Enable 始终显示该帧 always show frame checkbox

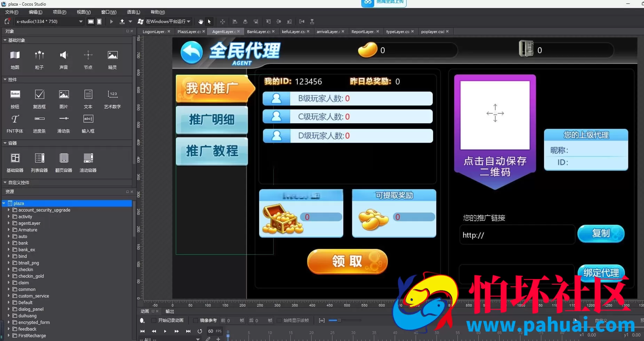(279, 320)
